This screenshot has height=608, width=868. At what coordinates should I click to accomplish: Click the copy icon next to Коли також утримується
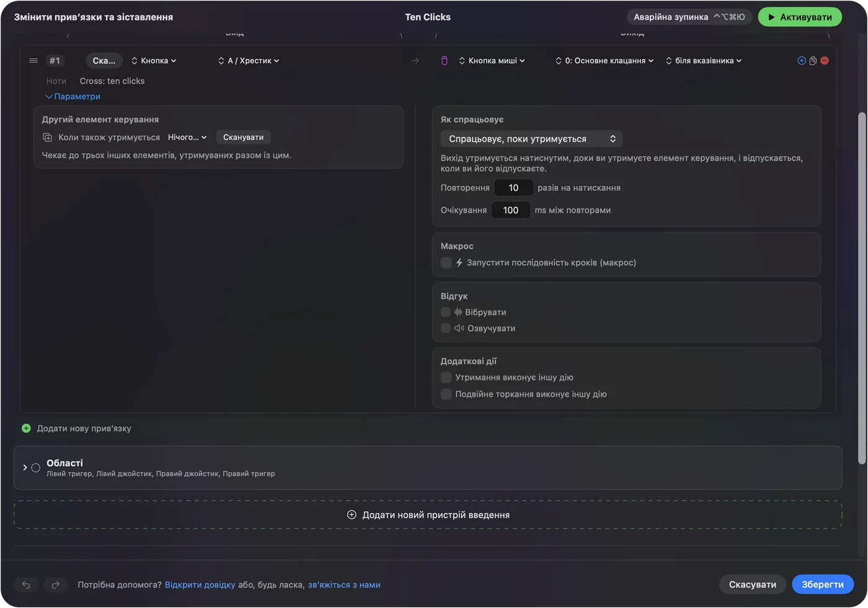47,138
